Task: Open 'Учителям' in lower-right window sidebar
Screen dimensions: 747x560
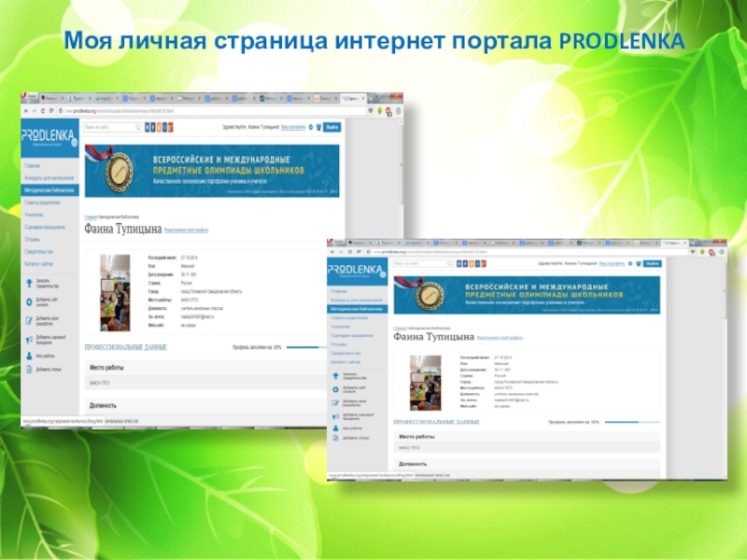Action: pos(341,327)
